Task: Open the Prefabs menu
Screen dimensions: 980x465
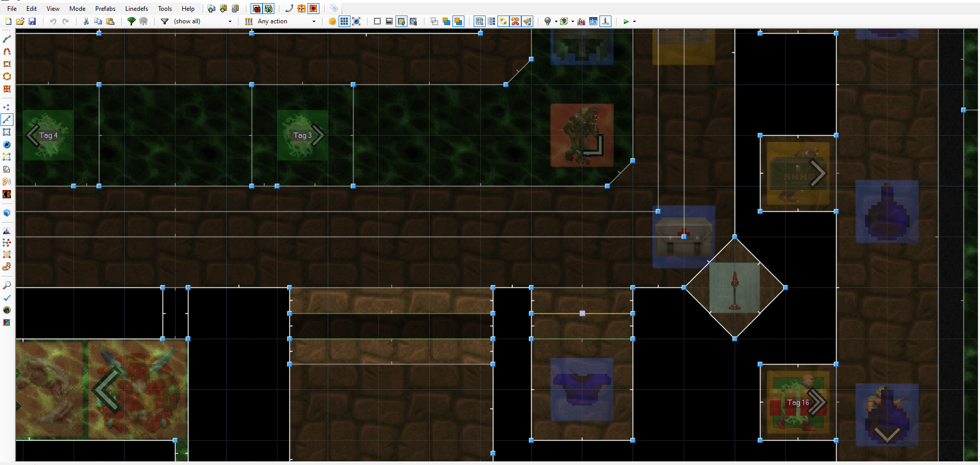Action: [105, 8]
